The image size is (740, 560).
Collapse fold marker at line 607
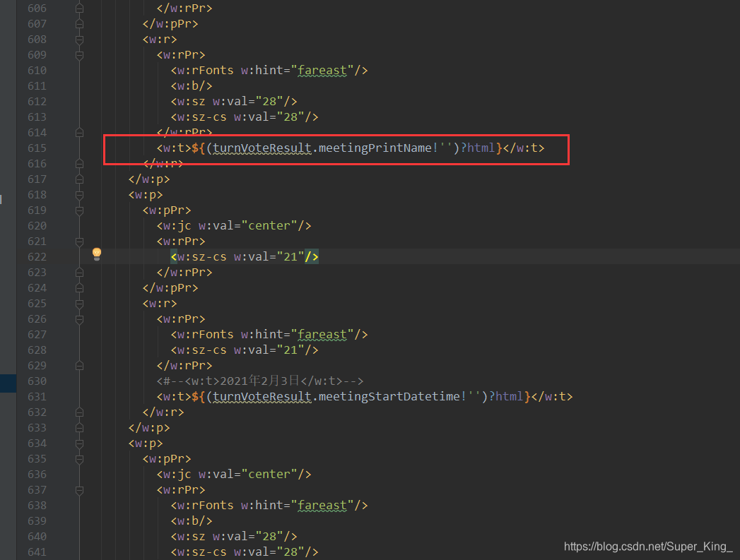point(79,24)
